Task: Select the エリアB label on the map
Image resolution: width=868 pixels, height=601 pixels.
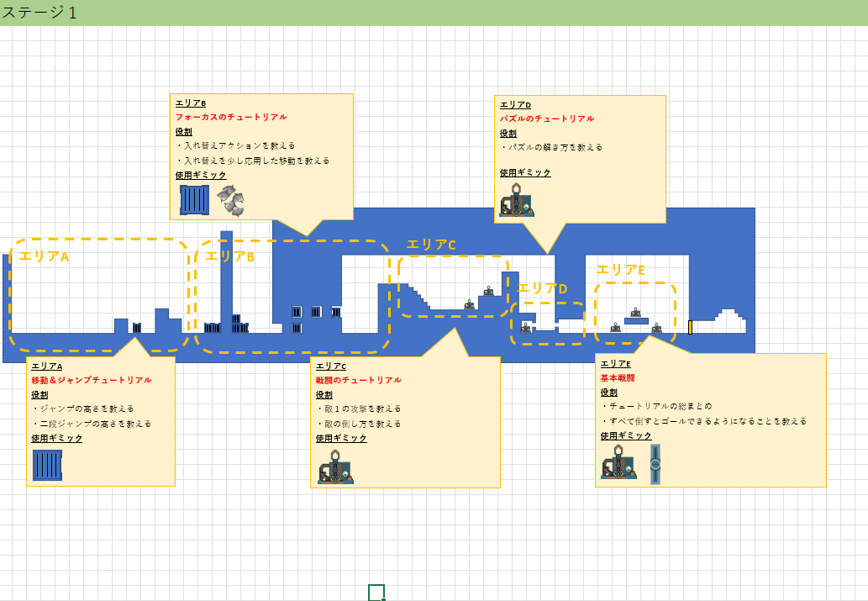Action: (x=229, y=256)
